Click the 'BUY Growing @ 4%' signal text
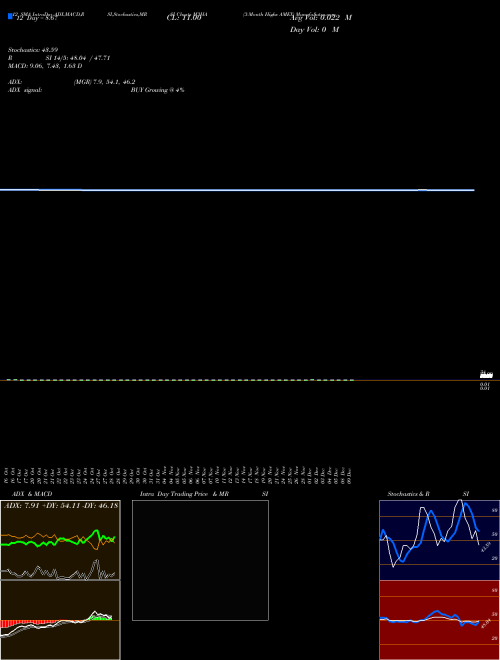500x660 pixels. [157, 90]
